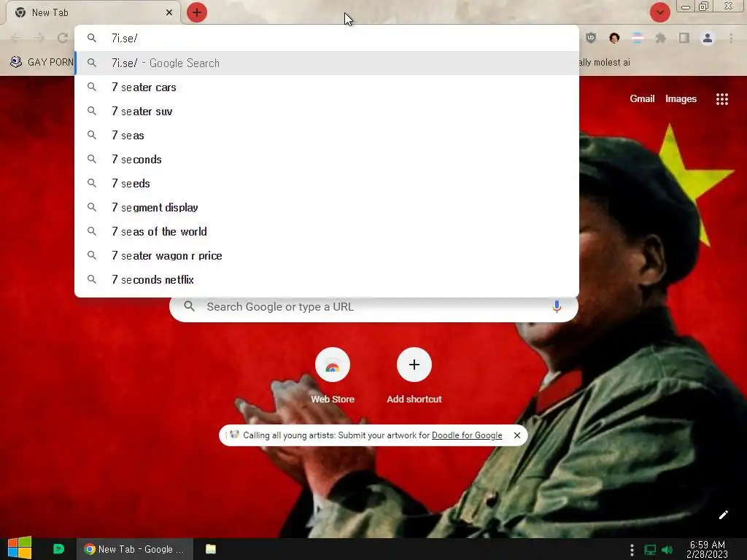Screen dimensions: 747x560
Task: Open the Doodle for Google link
Action: tap(466, 435)
